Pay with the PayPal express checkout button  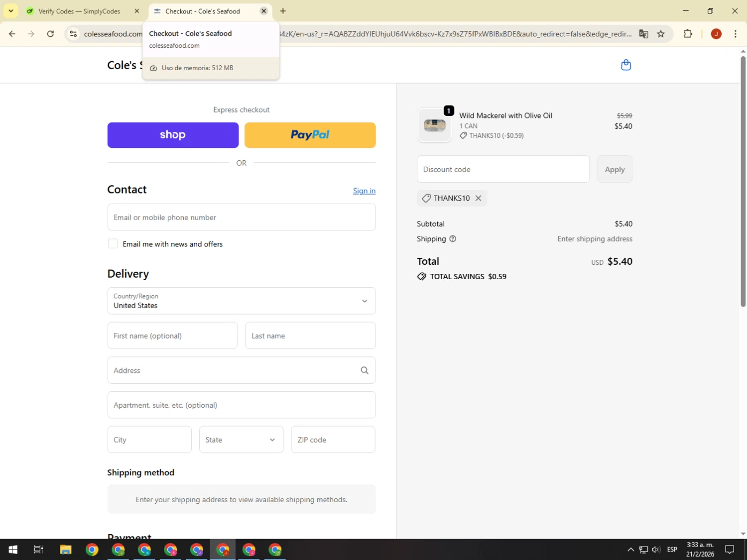coord(310,135)
